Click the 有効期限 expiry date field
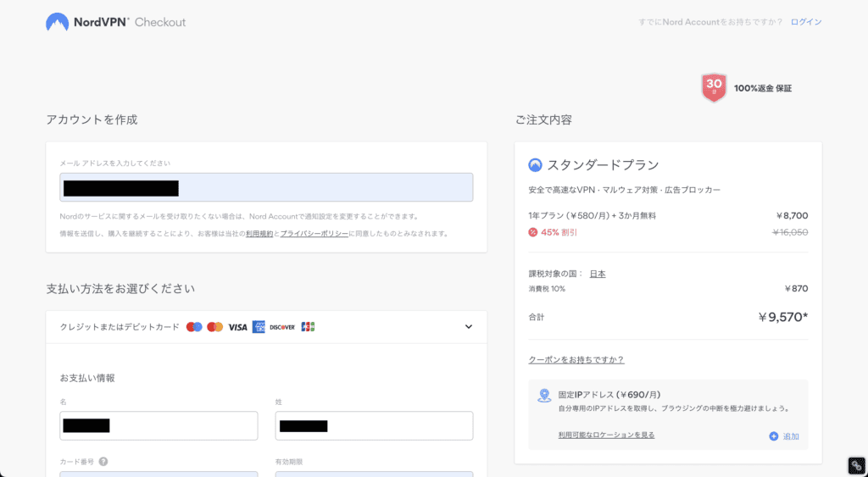868x477 pixels. (374, 474)
